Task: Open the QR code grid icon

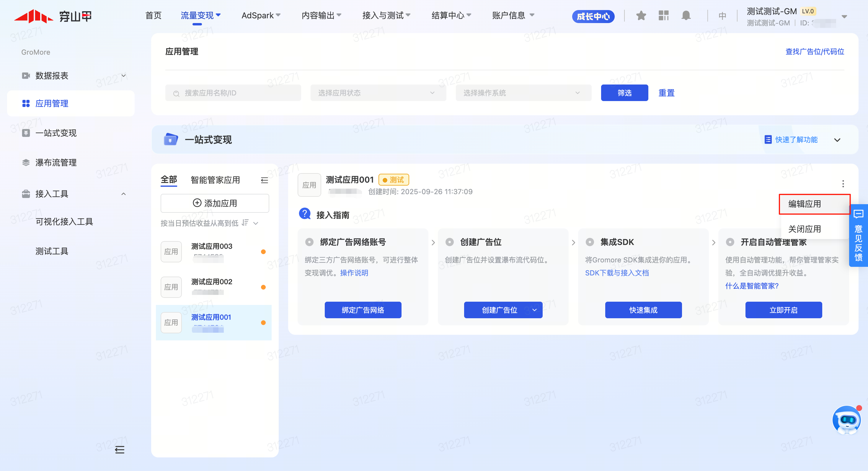Action: coord(663,15)
